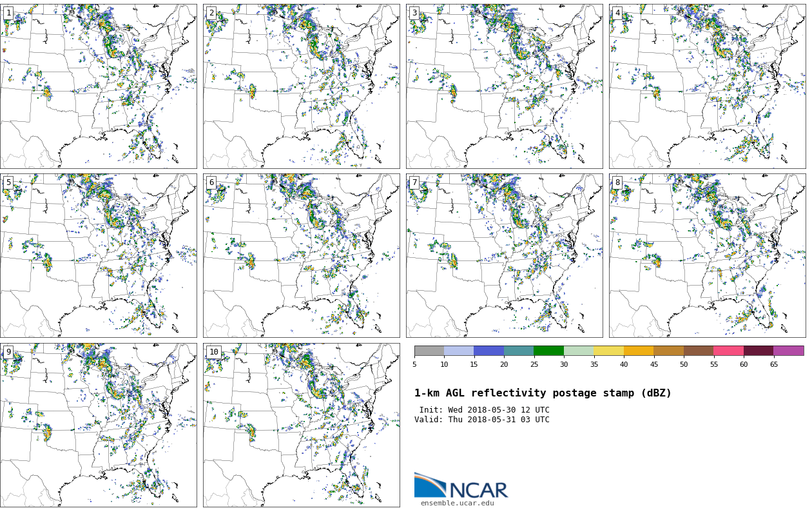Open ensemble member 10 map panel
Viewport: 812px width, 508px height.
coord(301,425)
